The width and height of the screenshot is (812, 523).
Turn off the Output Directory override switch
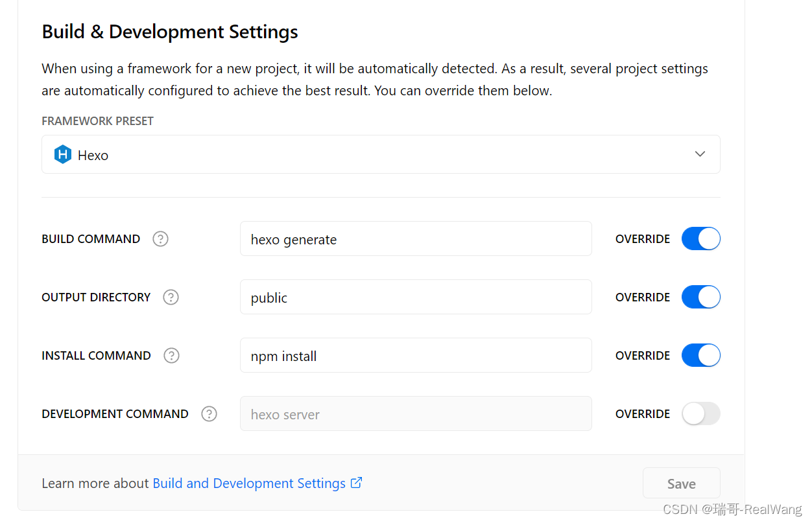point(700,297)
